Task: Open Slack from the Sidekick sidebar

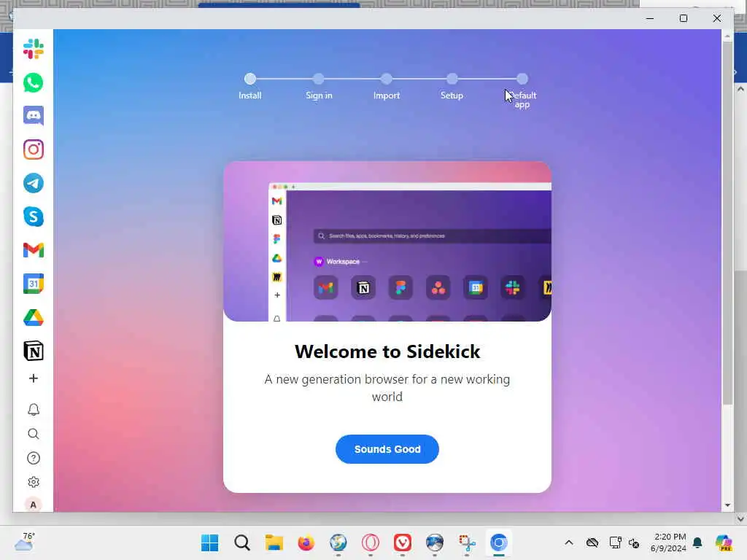Action: tap(34, 49)
